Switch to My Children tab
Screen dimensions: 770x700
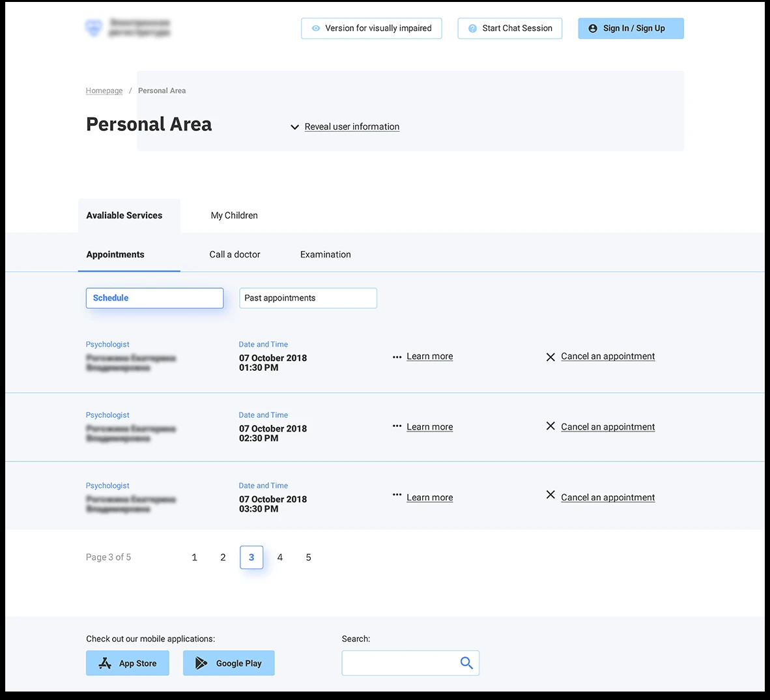click(235, 215)
